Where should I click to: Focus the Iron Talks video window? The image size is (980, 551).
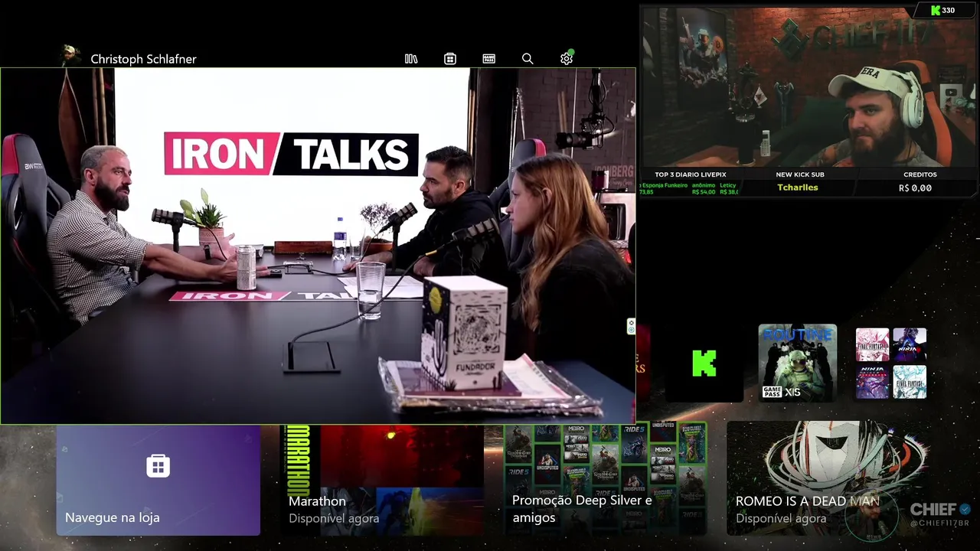(x=318, y=246)
